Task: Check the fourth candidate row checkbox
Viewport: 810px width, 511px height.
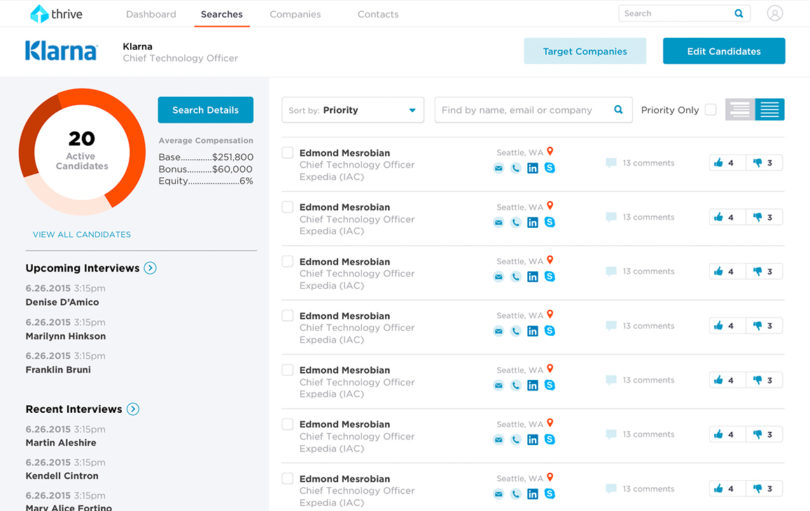Action: click(x=287, y=315)
